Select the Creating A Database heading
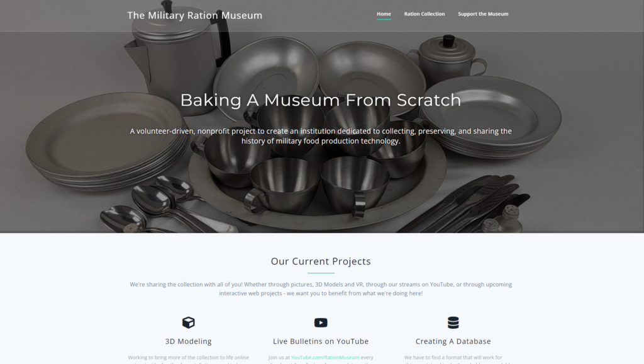 point(453,341)
